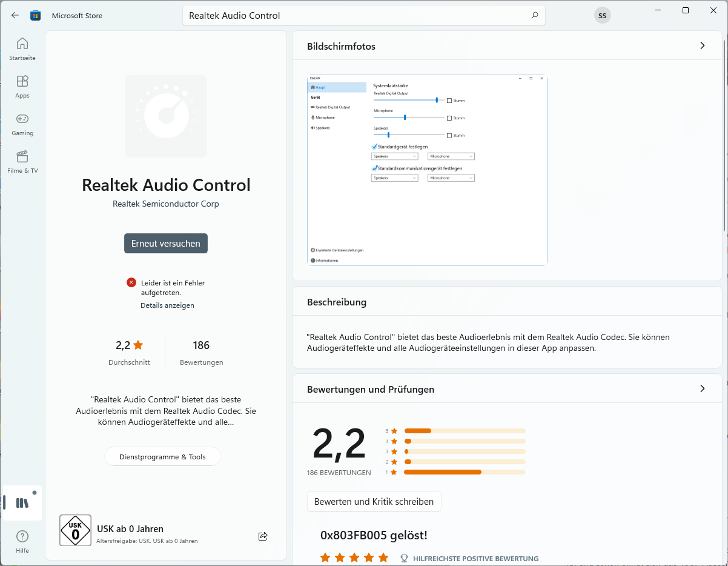The image size is (728, 566).
Task: Open the Startseite home page
Action: 22,49
